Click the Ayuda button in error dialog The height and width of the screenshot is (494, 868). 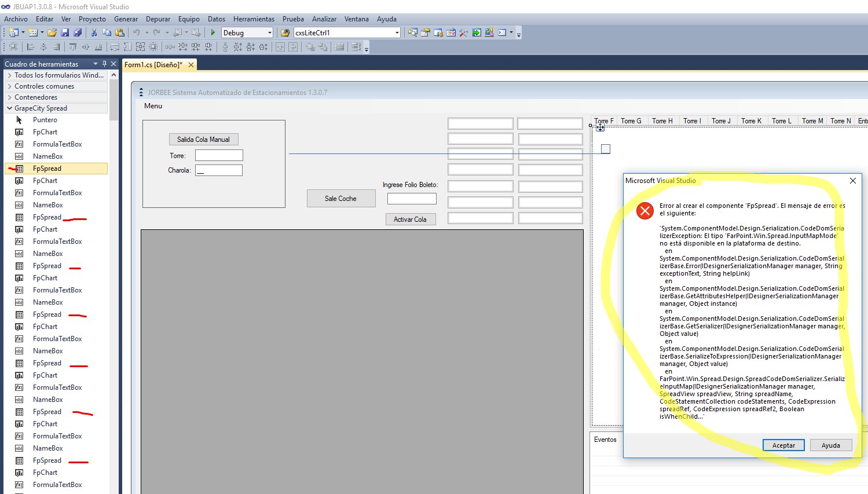tap(830, 445)
